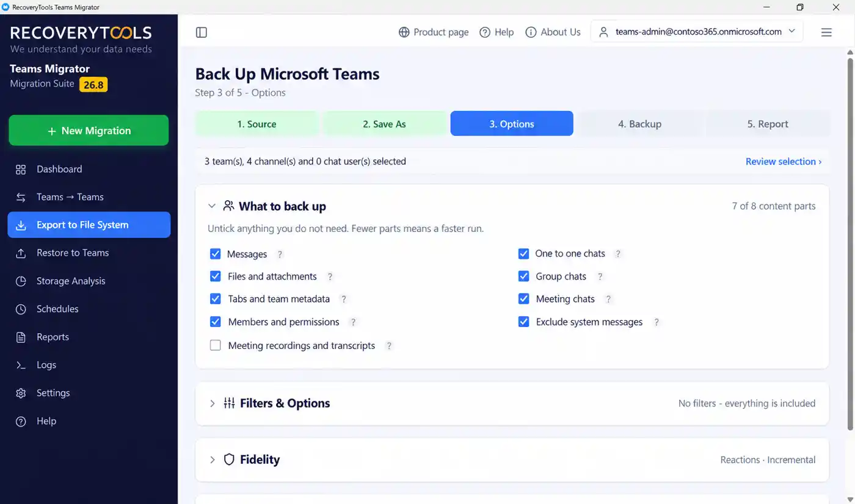Open the Product page link
Viewport: 855px width, 504px height.
point(434,32)
